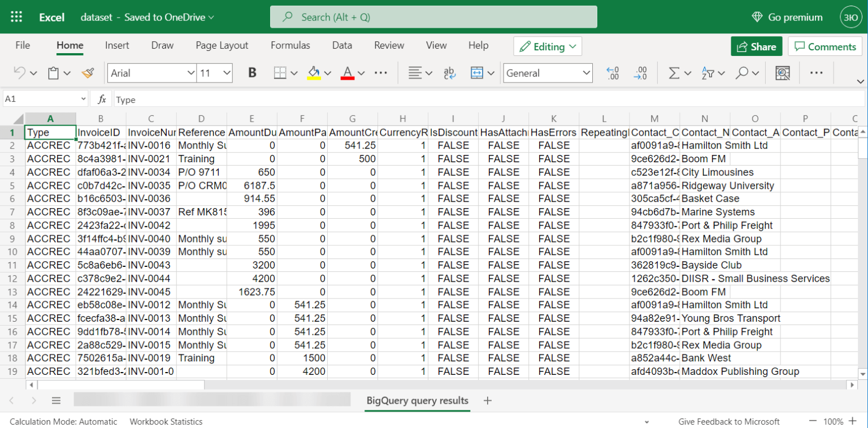
Task: Click the Find magnifier icon
Action: 741,72
